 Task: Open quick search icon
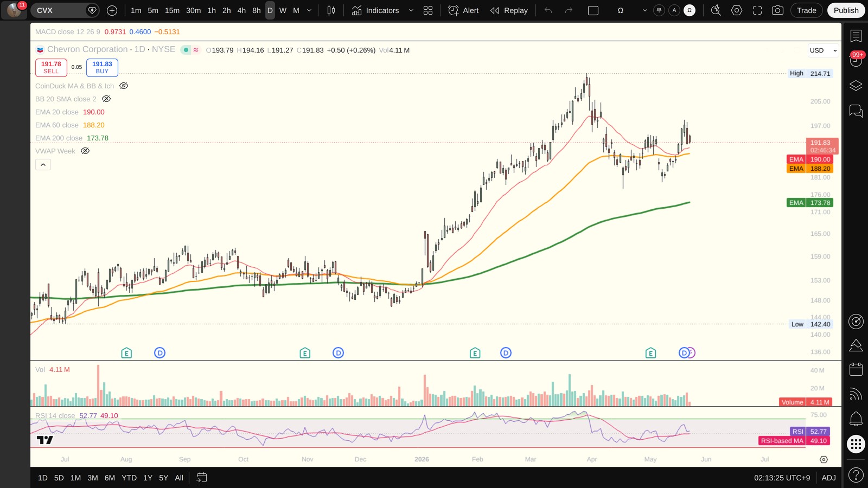(716, 10)
